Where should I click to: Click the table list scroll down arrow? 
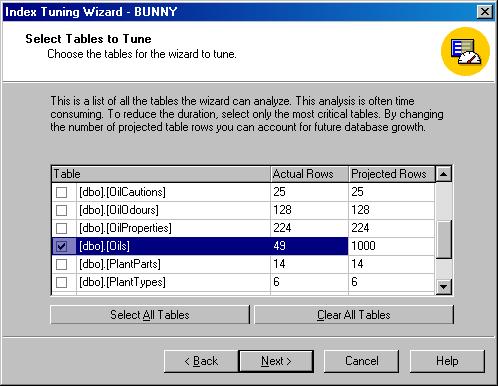click(444, 286)
